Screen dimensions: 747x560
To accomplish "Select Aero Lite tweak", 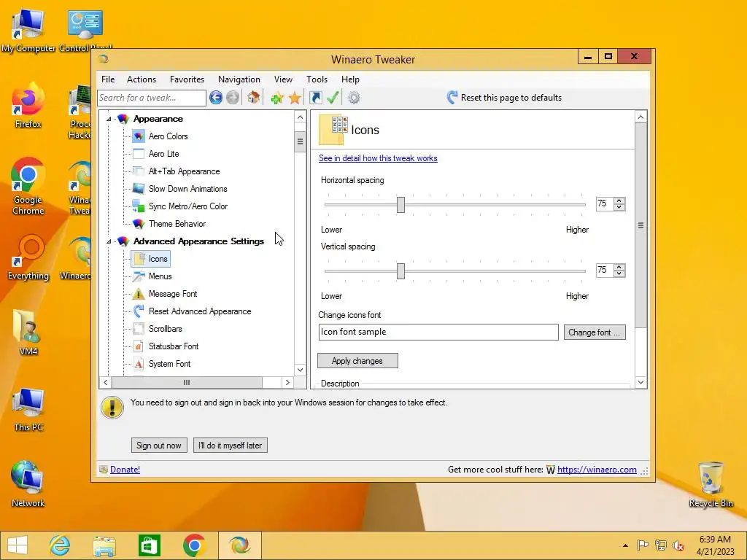I will [x=163, y=154].
